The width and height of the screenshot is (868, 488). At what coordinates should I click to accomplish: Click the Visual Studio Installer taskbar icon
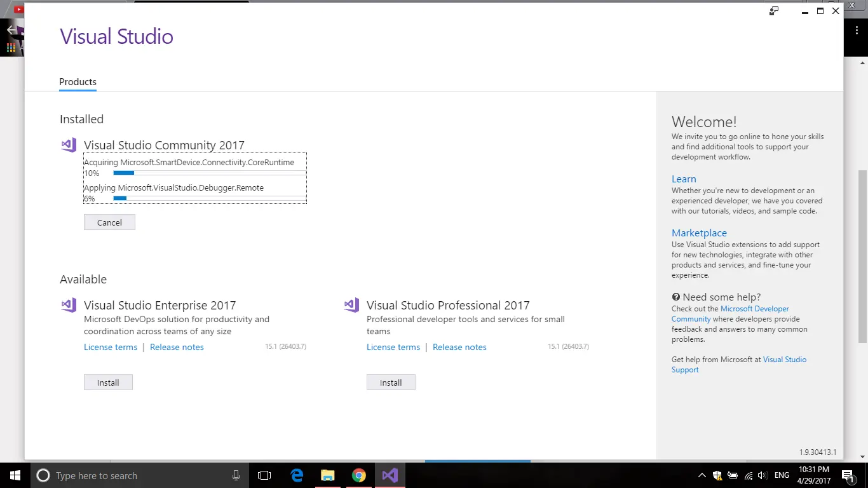pos(390,475)
